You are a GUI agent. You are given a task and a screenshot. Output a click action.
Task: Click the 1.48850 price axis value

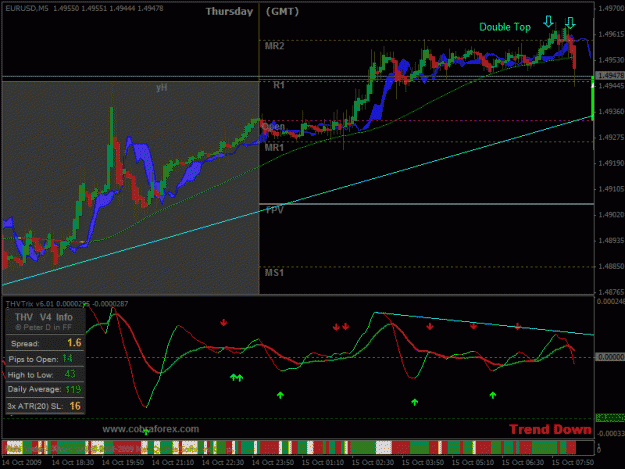pyautogui.click(x=611, y=266)
